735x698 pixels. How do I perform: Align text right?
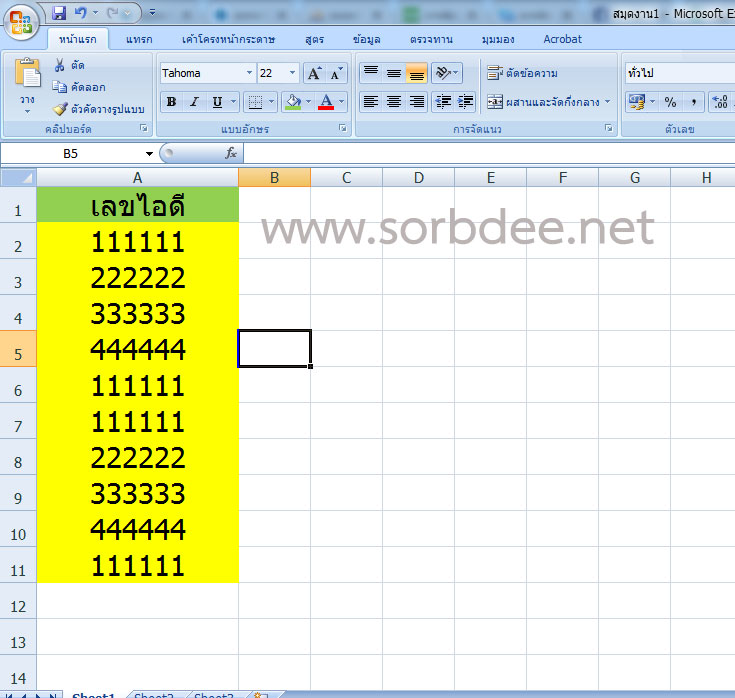(416, 102)
